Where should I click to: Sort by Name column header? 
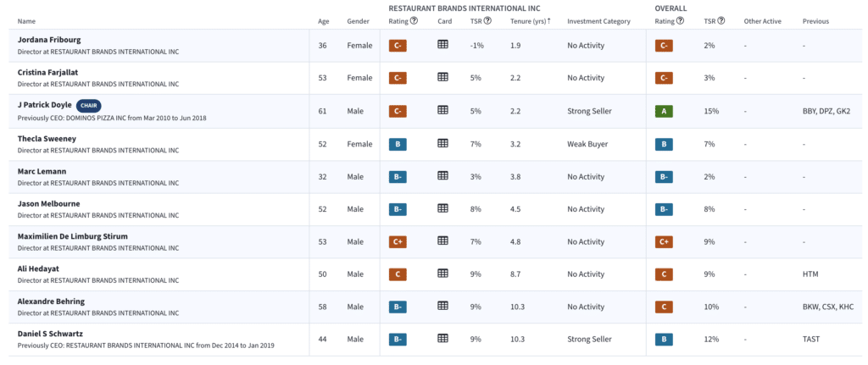(25, 21)
